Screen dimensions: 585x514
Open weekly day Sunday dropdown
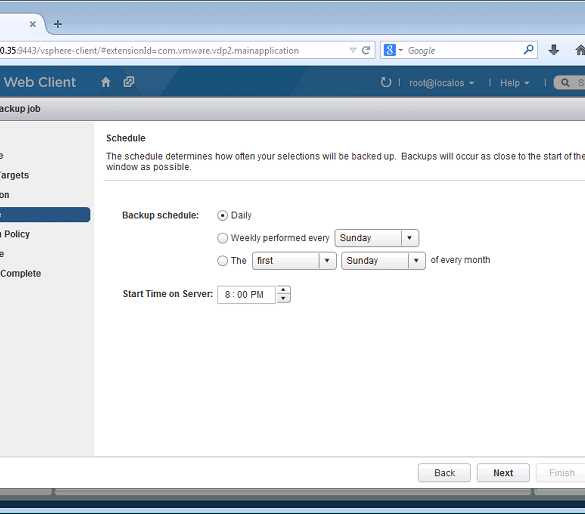(377, 238)
